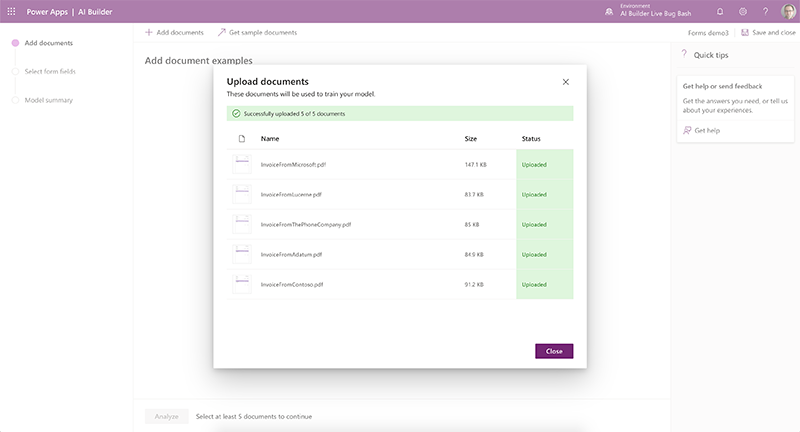
Task: Click the Get sample documents arrow icon
Action: click(221, 32)
